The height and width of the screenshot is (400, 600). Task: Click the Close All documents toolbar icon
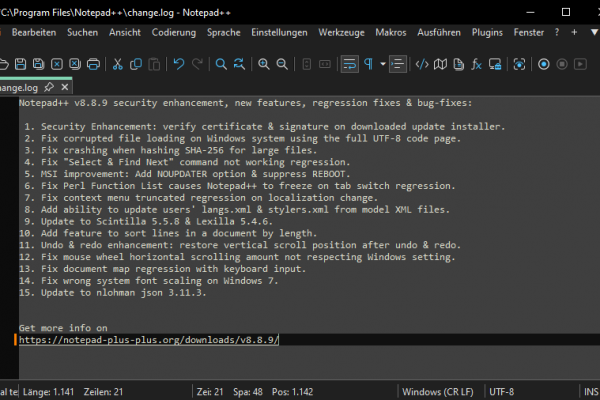click(x=75, y=64)
